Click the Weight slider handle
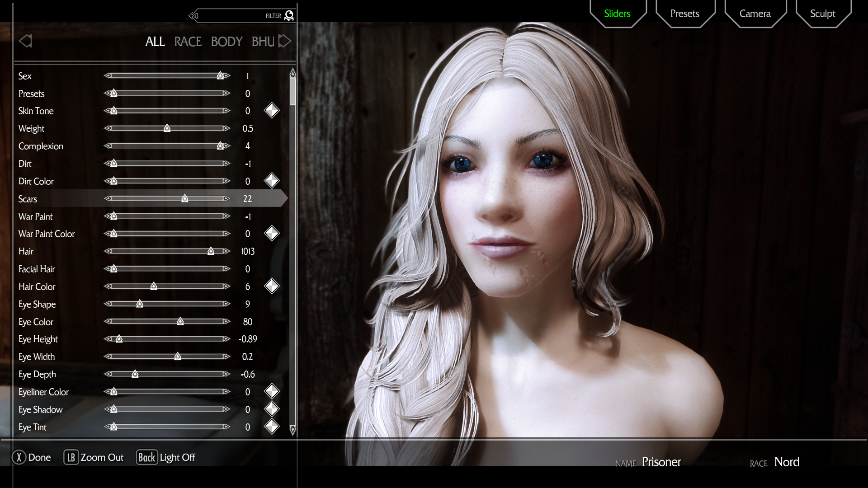 click(x=167, y=128)
